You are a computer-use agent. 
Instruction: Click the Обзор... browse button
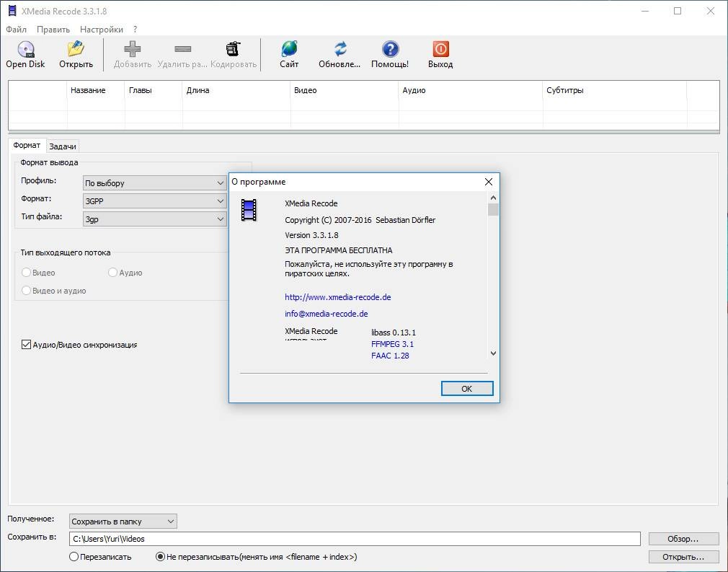pyautogui.click(x=683, y=539)
